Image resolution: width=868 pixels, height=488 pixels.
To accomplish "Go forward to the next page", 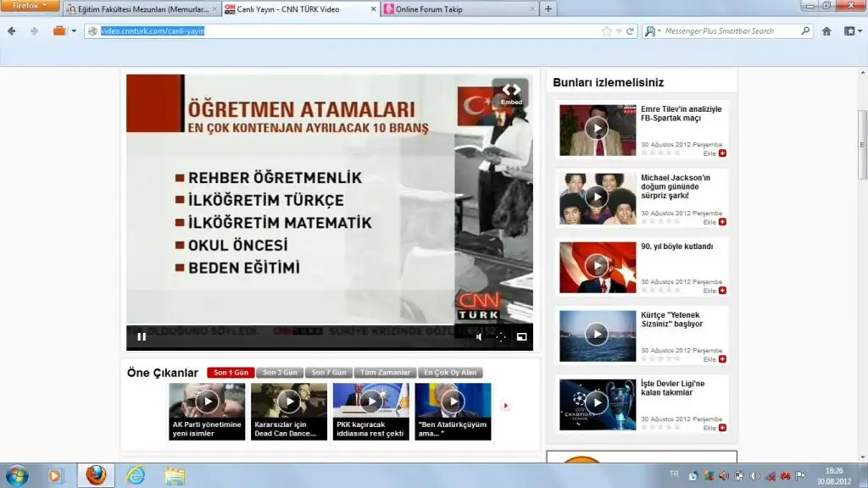I will tap(34, 31).
